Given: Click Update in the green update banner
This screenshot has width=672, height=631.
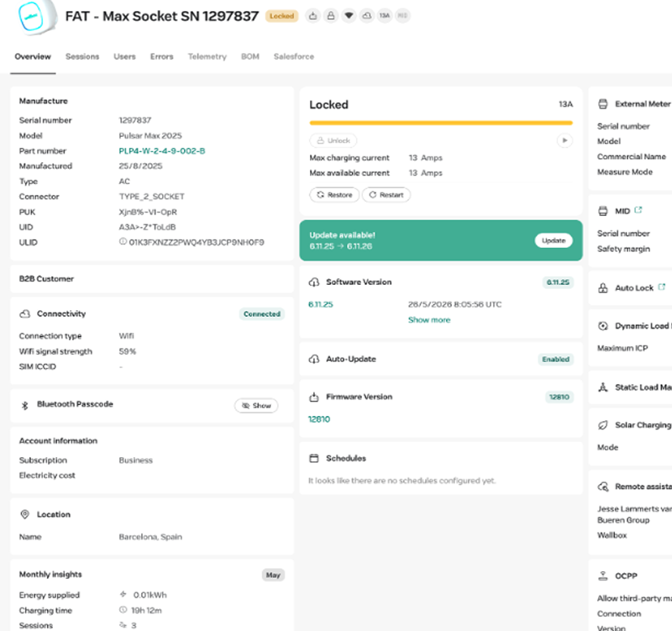Looking at the screenshot, I should [x=554, y=240].
